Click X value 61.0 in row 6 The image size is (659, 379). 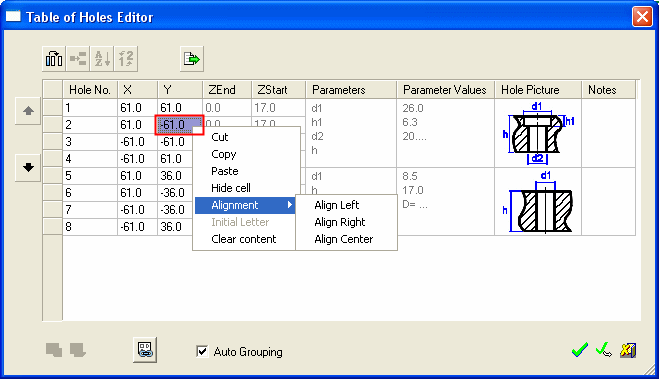pos(137,193)
